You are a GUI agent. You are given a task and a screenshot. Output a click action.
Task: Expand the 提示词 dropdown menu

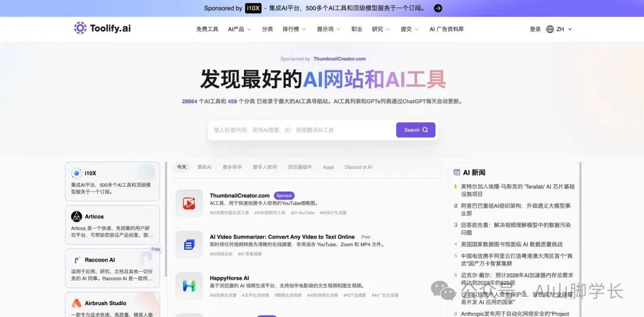[x=329, y=29]
